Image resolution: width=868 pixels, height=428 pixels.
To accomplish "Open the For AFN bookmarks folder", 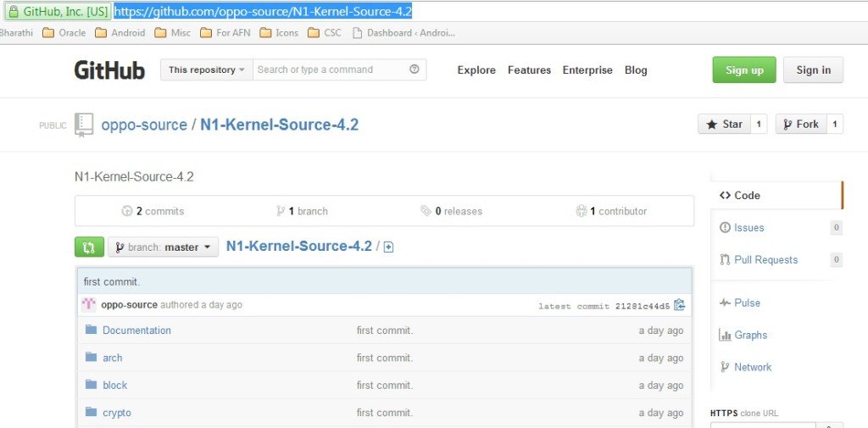I will [225, 33].
